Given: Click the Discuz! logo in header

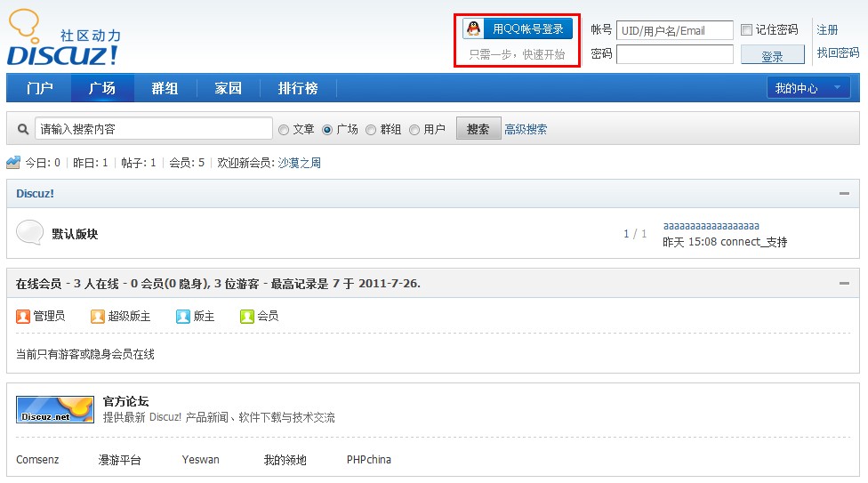Looking at the screenshot, I should point(64,37).
